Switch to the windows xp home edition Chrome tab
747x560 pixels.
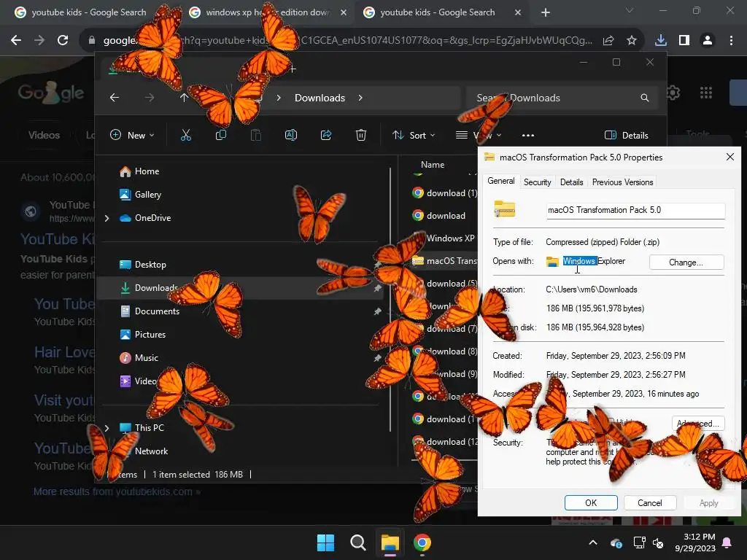pyautogui.click(x=267, y=12)
